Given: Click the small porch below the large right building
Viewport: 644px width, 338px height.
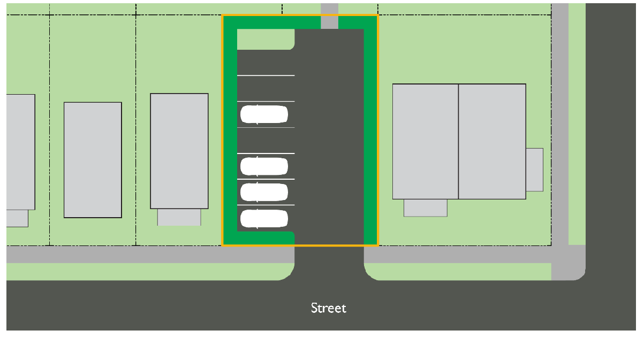Looking at the screenshot, I should (x=425, y=208).
